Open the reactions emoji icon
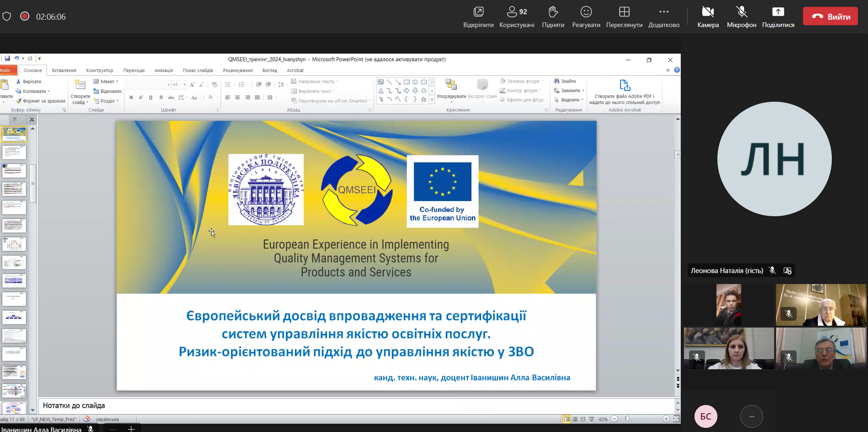Image resolution: width=868 pixels, height=432 pixels. 586,12
